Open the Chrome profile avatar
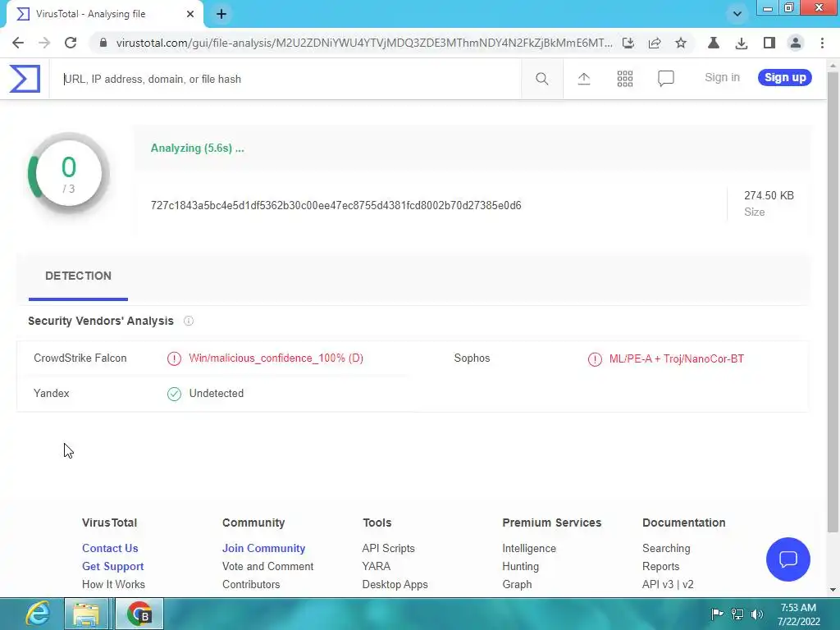The image size is (840, 630). 796,43
